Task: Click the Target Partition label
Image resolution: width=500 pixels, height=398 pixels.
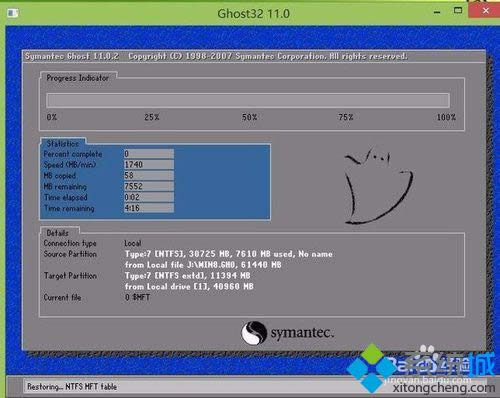Action: (70, 276)
